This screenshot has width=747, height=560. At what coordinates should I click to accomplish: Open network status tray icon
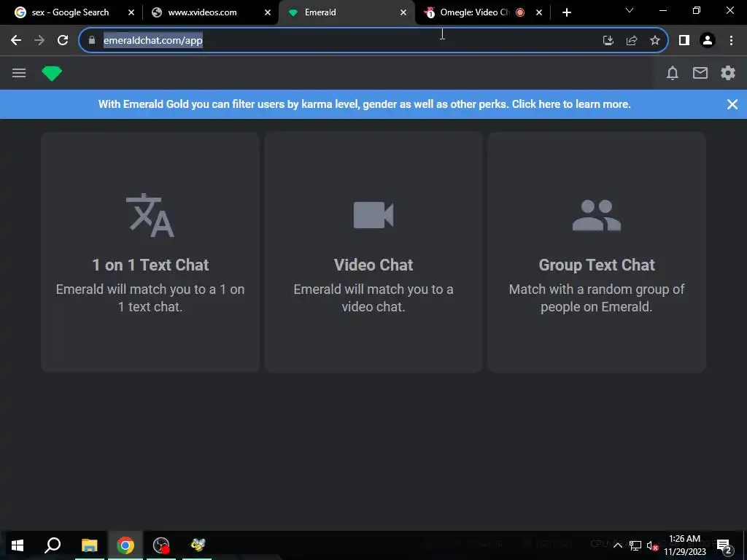[x=635, y=545]
